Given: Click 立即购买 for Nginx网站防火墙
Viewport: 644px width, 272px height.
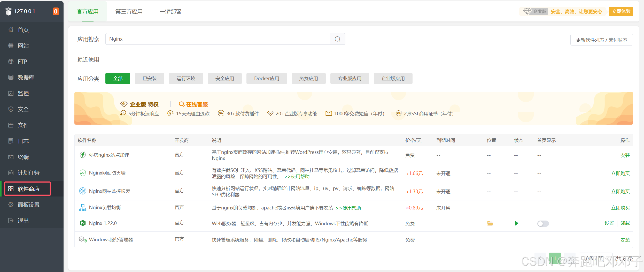Looking at the screenshot, I should pos(620,173).
